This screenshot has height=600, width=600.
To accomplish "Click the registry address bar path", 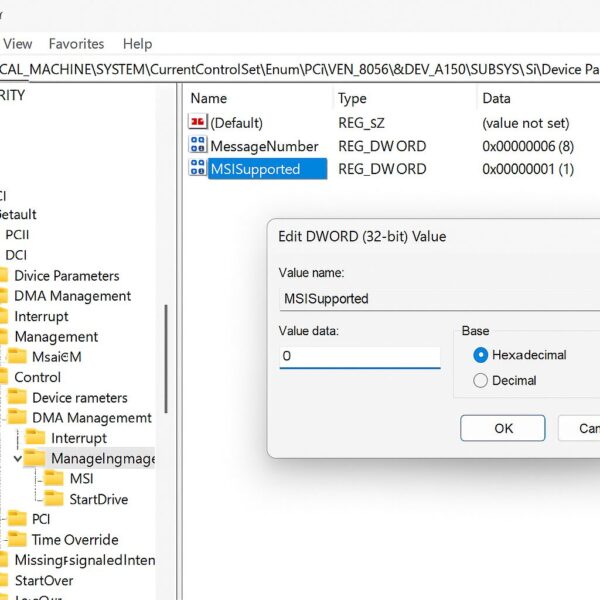I will [300, 70].
